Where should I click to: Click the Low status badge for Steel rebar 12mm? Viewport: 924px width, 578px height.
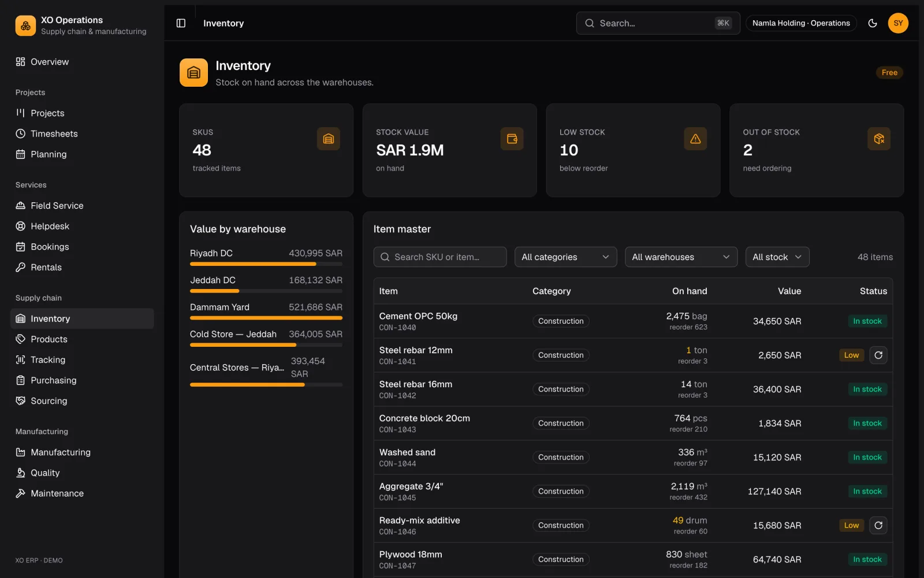(x=851, y=355)
